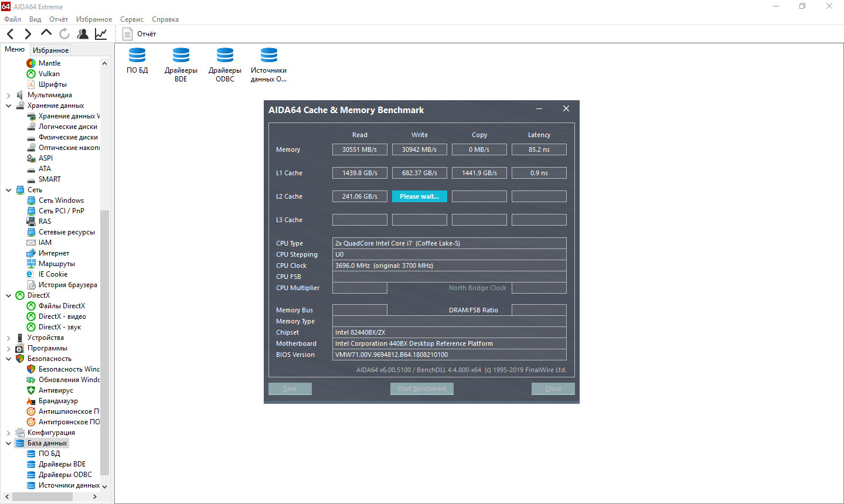Open the Отчёт menu in the menu bar
Screen dimensions: 844x504
59,19
